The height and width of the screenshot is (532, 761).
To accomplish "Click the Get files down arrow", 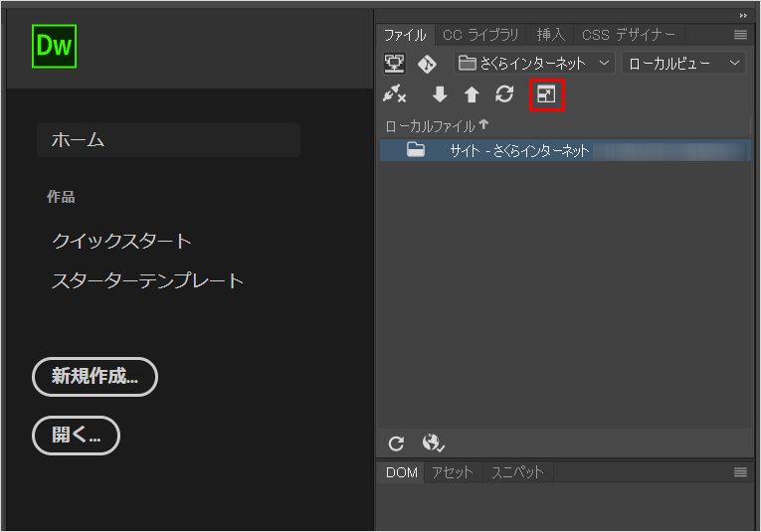I will [x=439, y=95].
